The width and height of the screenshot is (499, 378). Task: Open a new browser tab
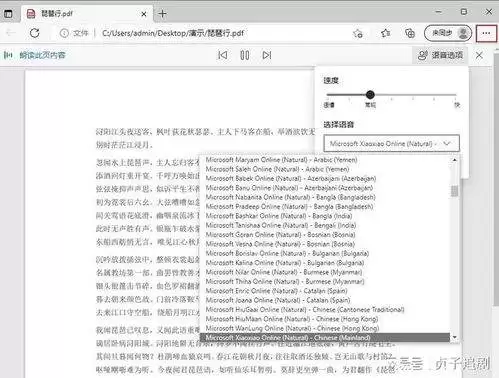(x=162, y=14)
